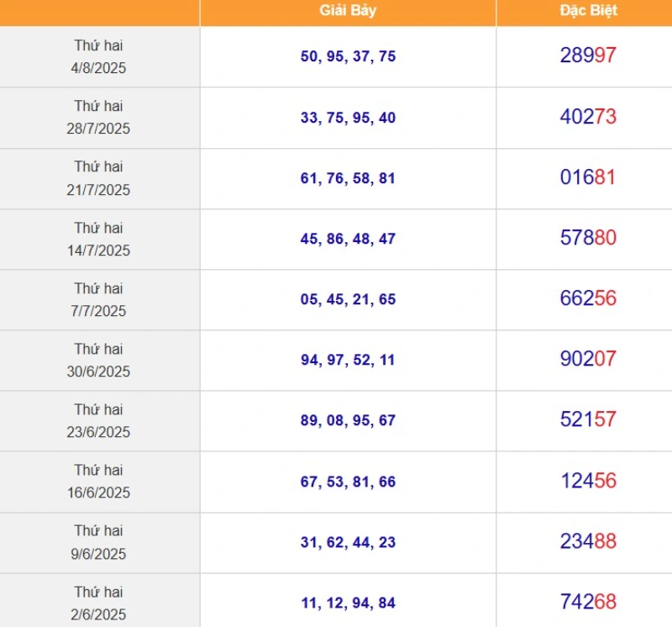Click the Đặc Biệt column header
This screenshot has width=672, height=627.
click(x=589, y=11)
